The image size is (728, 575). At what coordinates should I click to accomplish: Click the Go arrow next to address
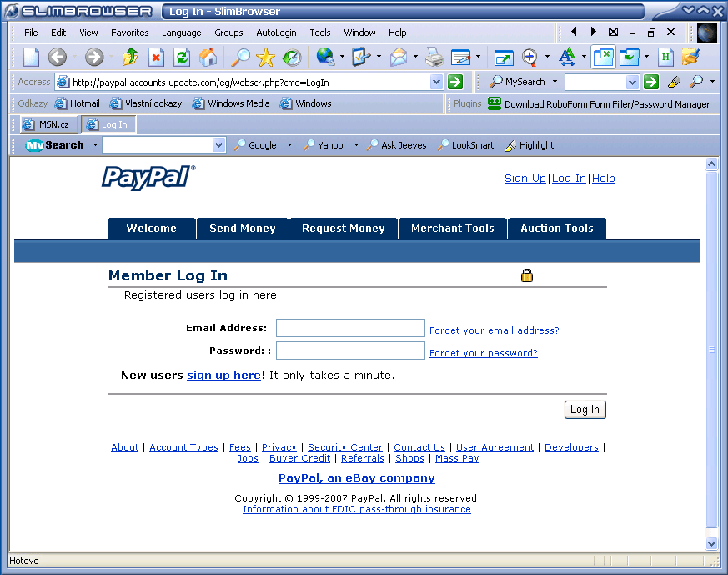455,83
